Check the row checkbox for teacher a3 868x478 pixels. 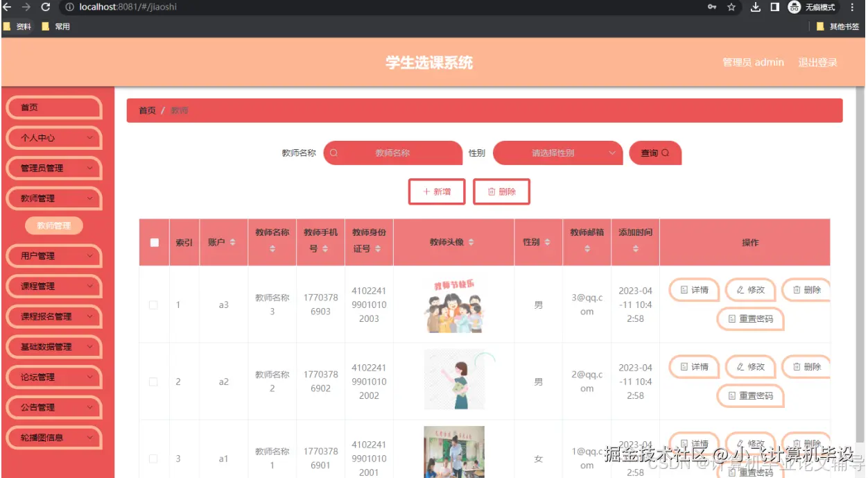pyautogui.click(x=153, y=304)
